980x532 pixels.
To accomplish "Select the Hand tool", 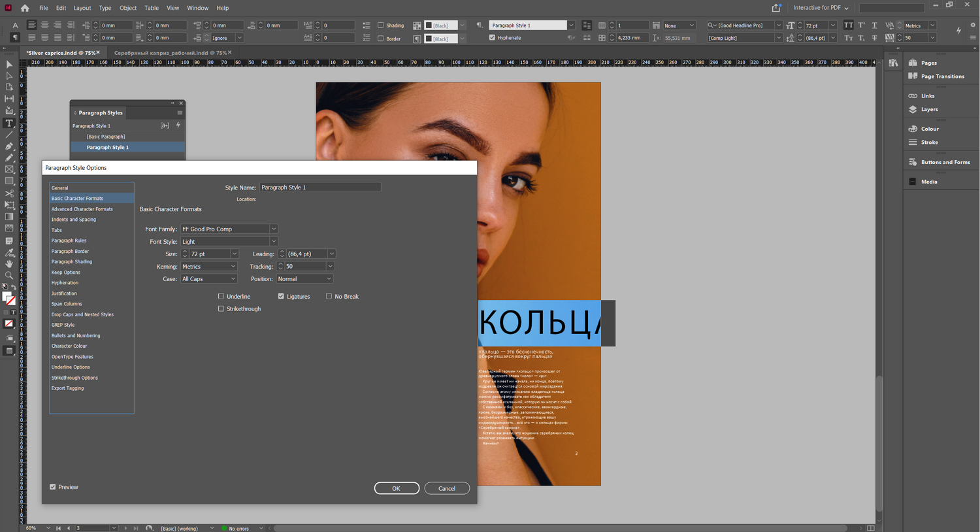I will 9,264.
